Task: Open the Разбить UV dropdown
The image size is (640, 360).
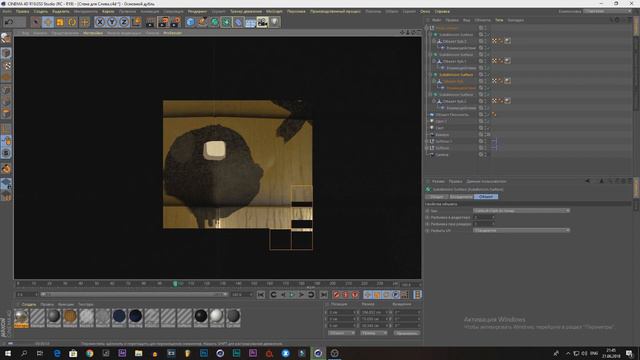Action: click(x=521, y=231)
